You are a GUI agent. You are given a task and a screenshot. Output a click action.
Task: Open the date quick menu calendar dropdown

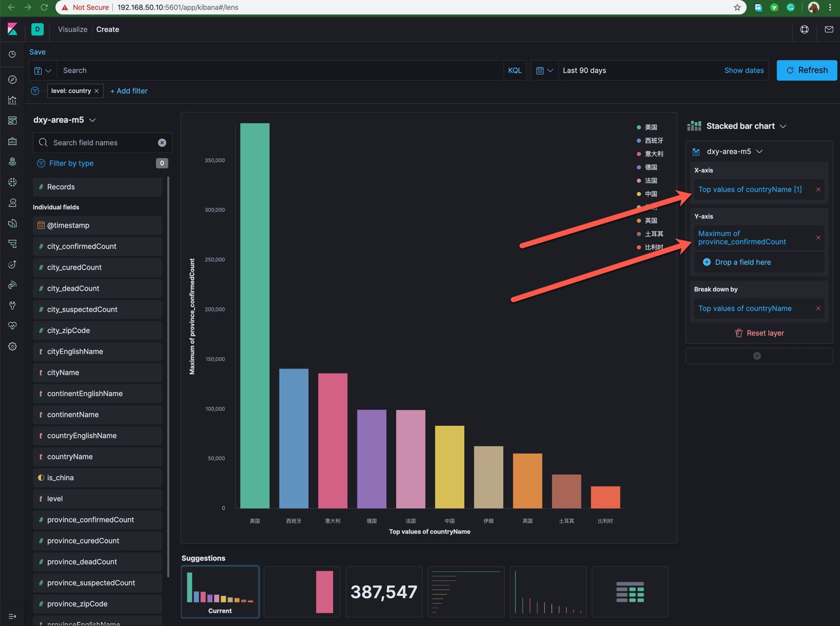[x=544, y=70]
